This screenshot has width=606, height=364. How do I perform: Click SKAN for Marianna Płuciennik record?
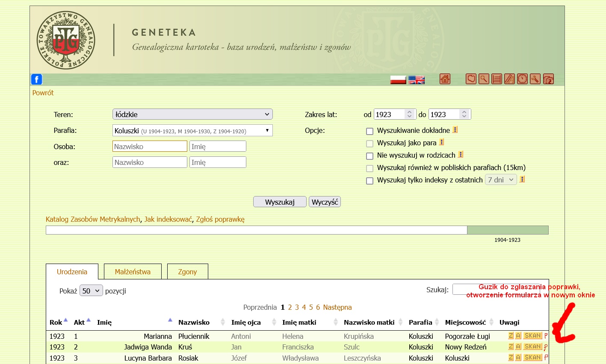pos(532,336)
